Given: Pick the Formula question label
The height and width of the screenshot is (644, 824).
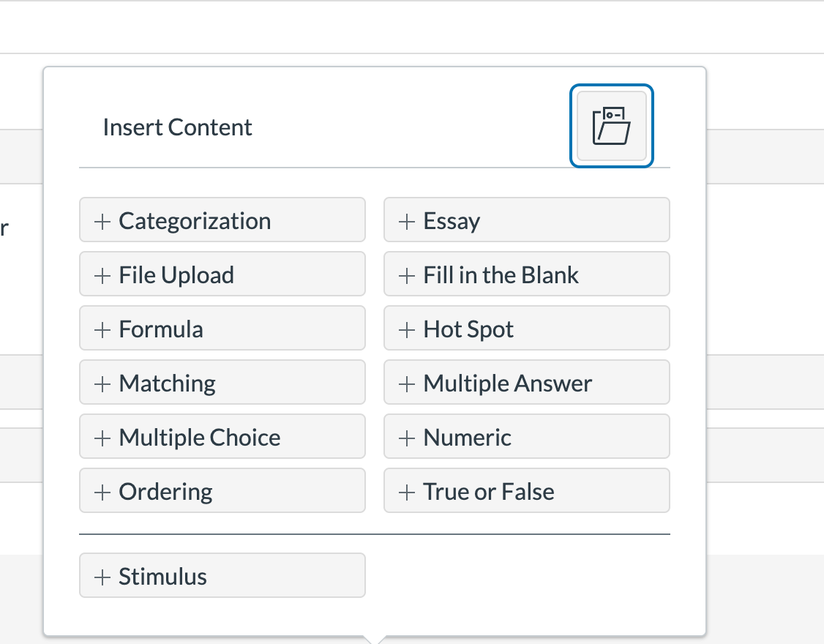Looking at the screenshot, I should coord(161,329).
